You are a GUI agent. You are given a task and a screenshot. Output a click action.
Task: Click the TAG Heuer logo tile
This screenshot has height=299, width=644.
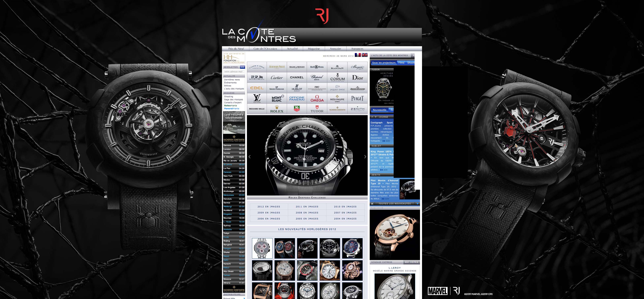pos(297,109)
